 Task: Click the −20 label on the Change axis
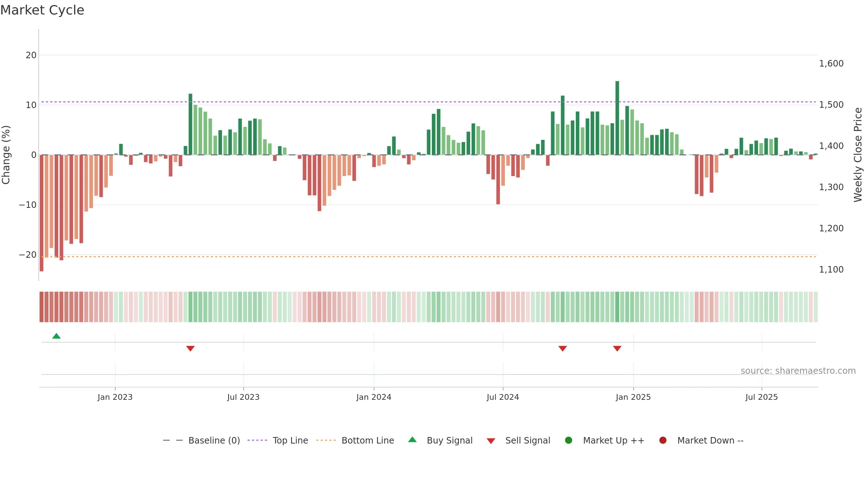(x=28, y=255)
